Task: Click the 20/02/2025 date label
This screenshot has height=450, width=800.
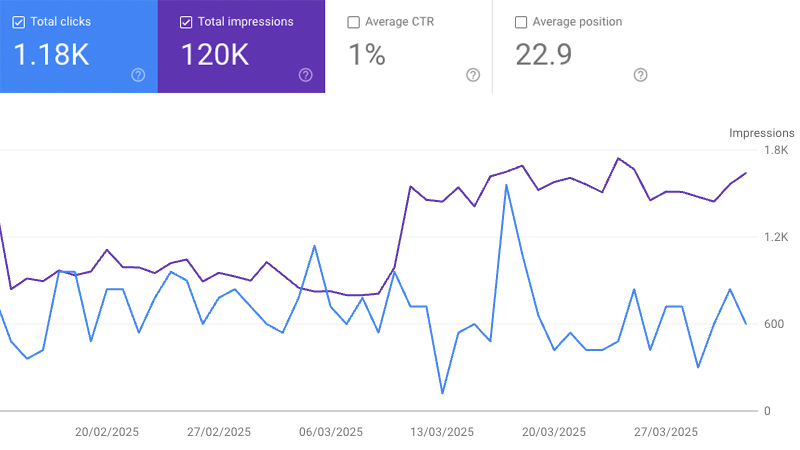Action: pyautogui.click(x=107, y=433)
